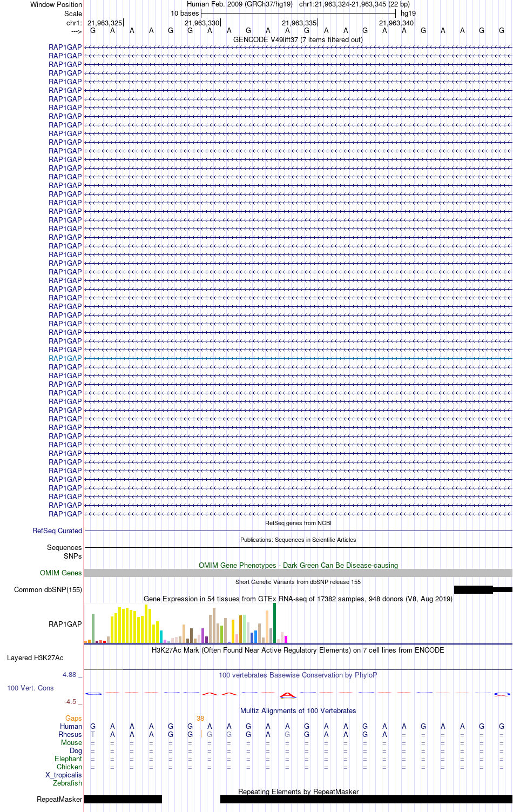The image size is (513, 812).
Task: Click the 21,963,330 ruler position
Action: coord(202,23)
